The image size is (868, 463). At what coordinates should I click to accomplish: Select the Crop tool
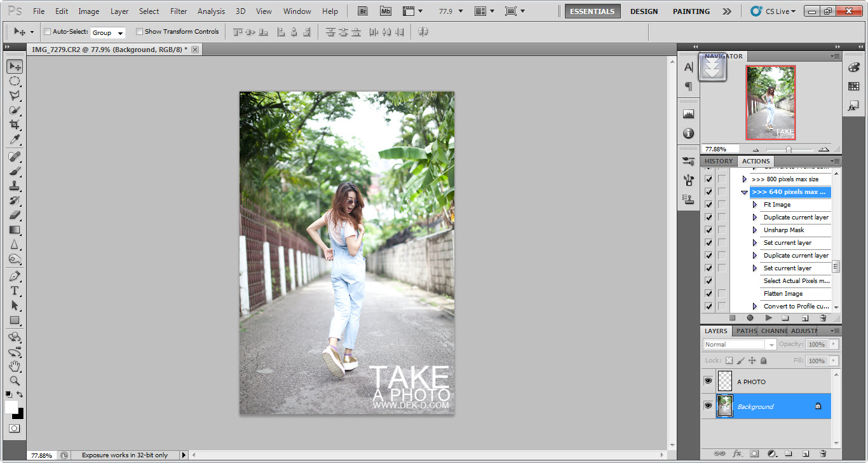click(14, 125)
